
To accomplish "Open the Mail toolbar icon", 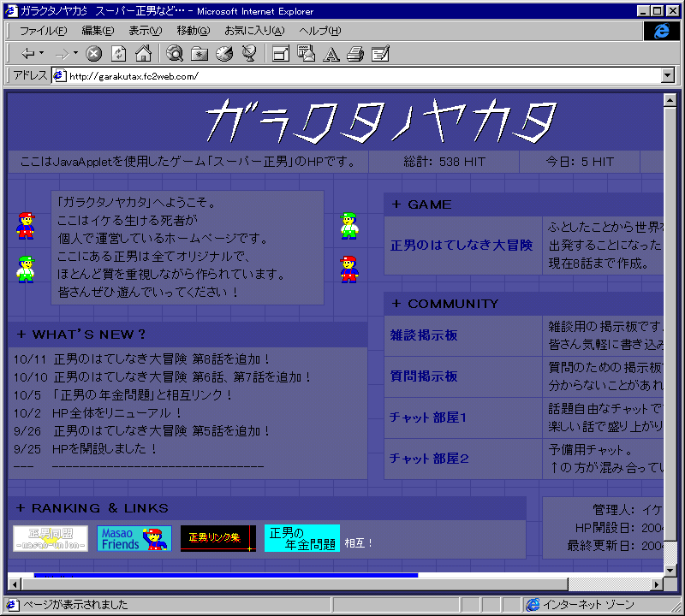I will [306, 54].
